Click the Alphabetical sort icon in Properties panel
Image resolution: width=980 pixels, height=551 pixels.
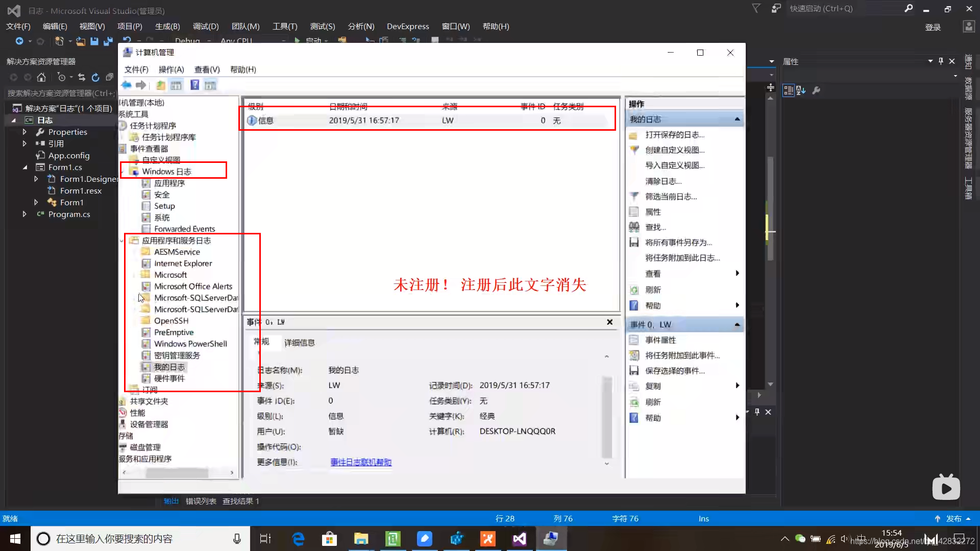pyautogui.click(x=801, y=90)
